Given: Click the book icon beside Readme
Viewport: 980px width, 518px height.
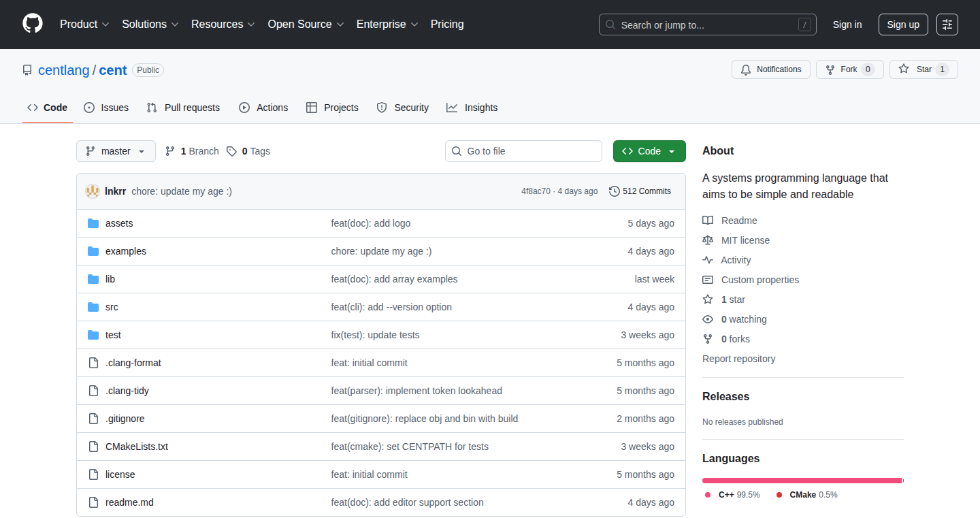Looking at the screenshot, I should click(708, 221).
